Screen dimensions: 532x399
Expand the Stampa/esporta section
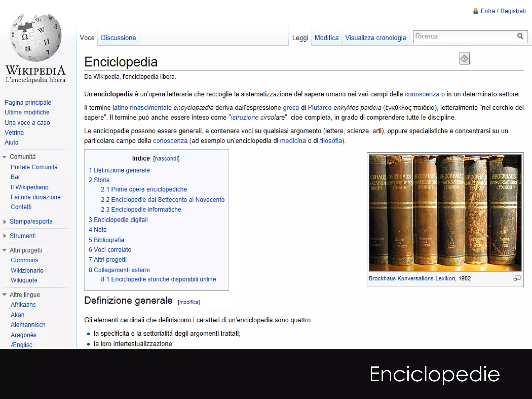[x=5, y=222]
